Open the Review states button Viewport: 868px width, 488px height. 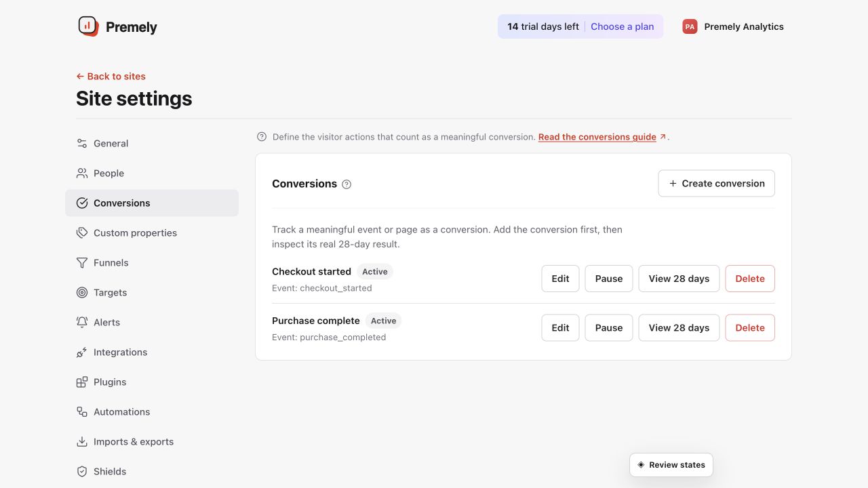click(671, 465)
